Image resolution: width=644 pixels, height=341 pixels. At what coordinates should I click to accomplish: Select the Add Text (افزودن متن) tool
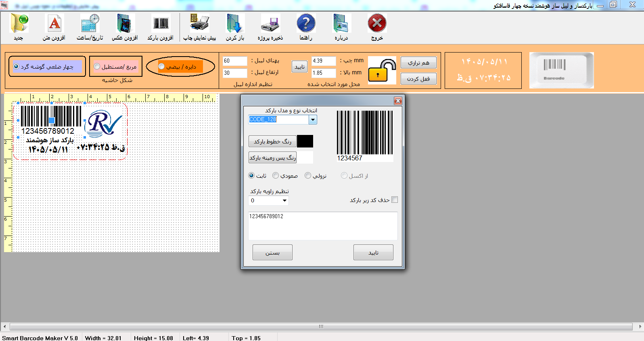coord(54,23)
